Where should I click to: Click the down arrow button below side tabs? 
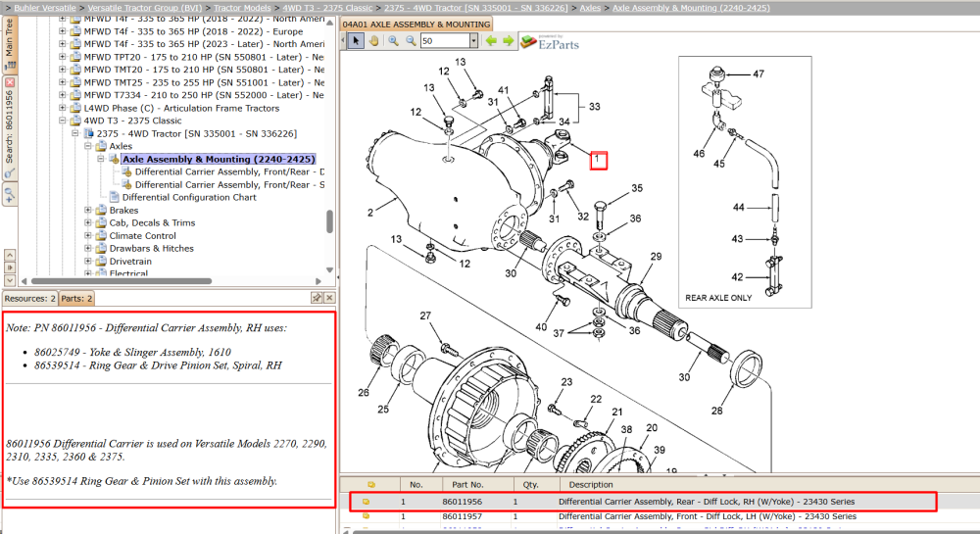click(x=10, y=280)
